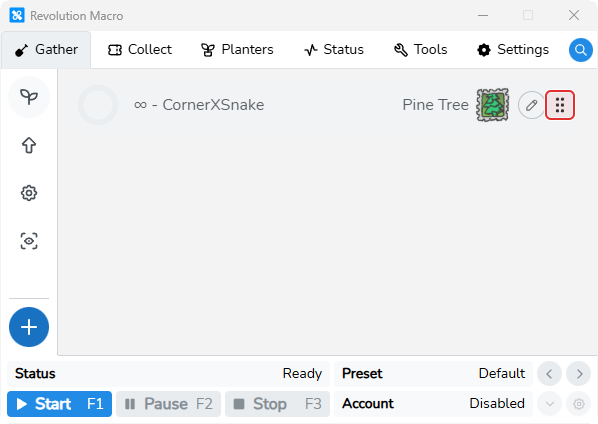Open the sprout fields sidebar icon
Screen dimensions: 598x424
pyautogui.click(x=29, y=97)
